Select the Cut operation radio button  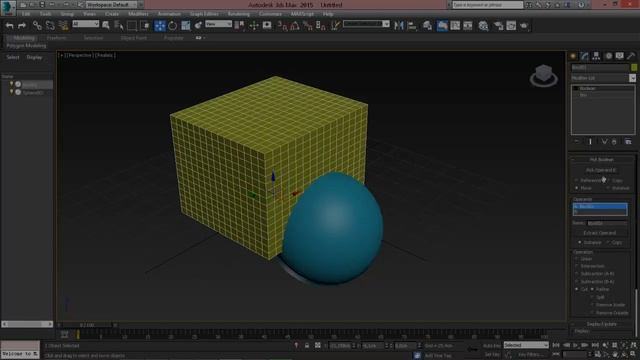577,289
